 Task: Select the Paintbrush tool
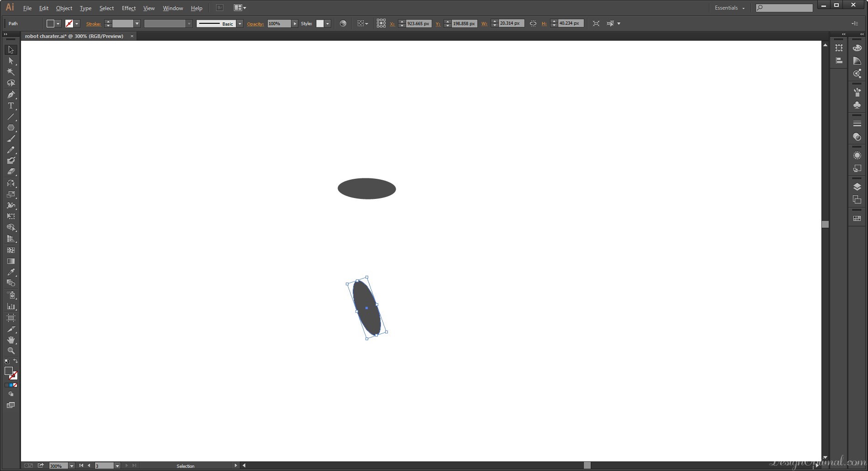coord(11,139)
